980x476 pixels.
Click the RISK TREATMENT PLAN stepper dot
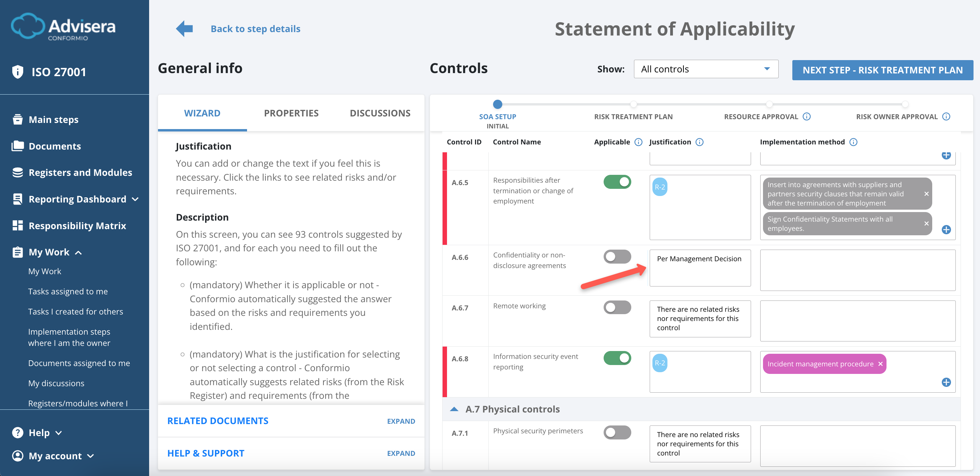pyautogui.click(x=633, y=104)
